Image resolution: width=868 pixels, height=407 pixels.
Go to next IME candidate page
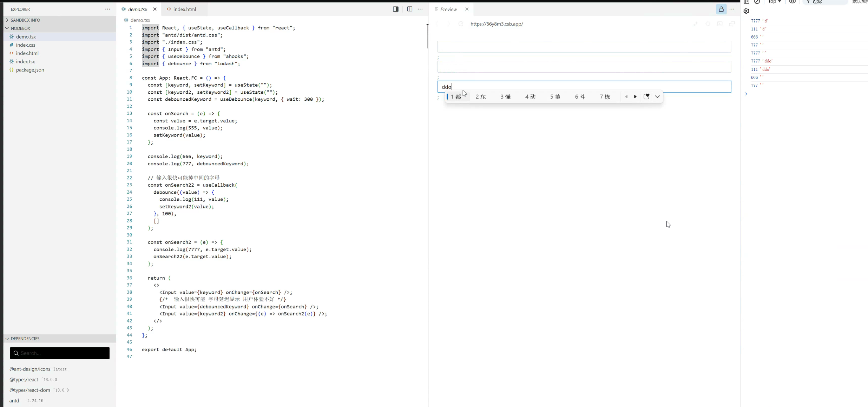point(635,97)
